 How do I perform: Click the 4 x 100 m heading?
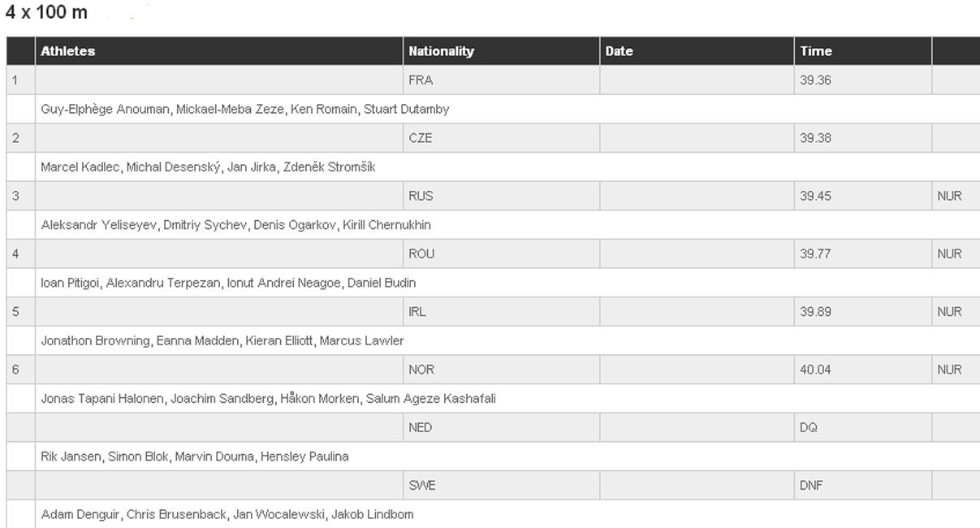[46, 14]
